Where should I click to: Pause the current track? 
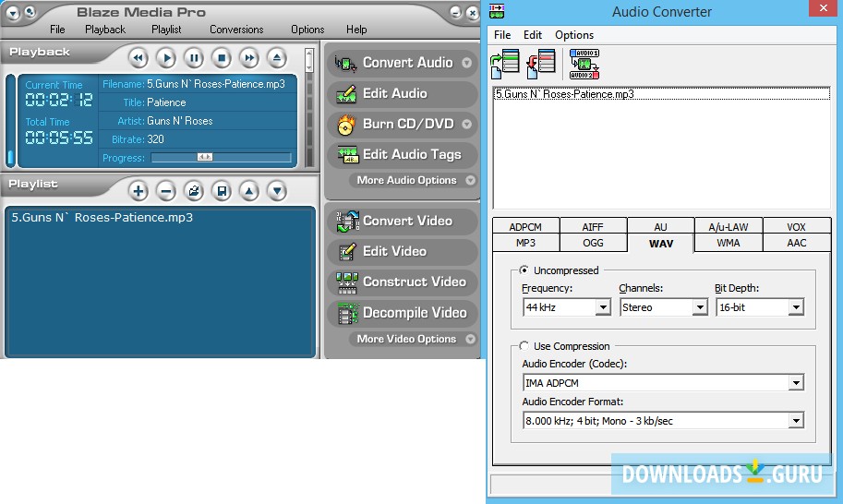pyautogui.click(x=194, y=58)
